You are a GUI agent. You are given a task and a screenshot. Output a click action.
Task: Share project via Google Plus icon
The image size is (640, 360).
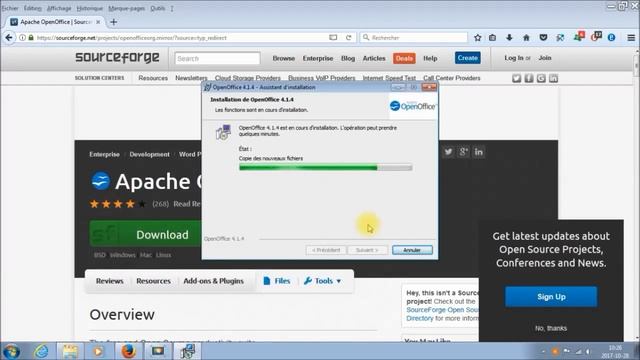[x=463, y=152]
